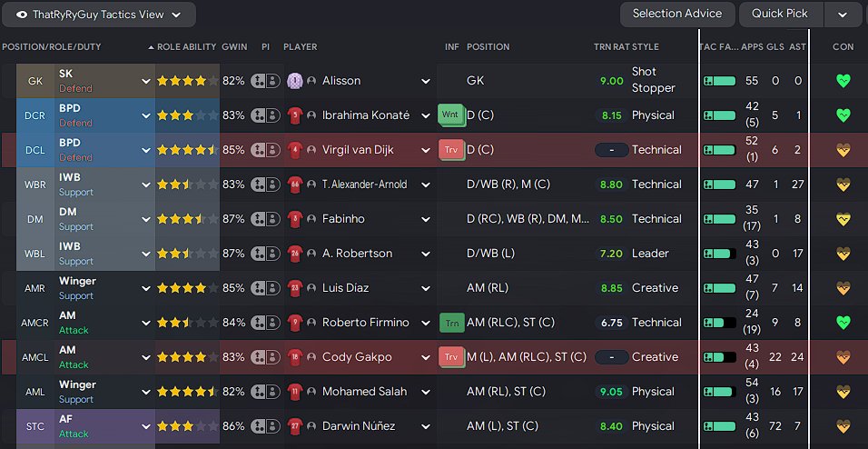Click Darwin Núñez's person info icon
868x449 pixels.
pos(311,426)
